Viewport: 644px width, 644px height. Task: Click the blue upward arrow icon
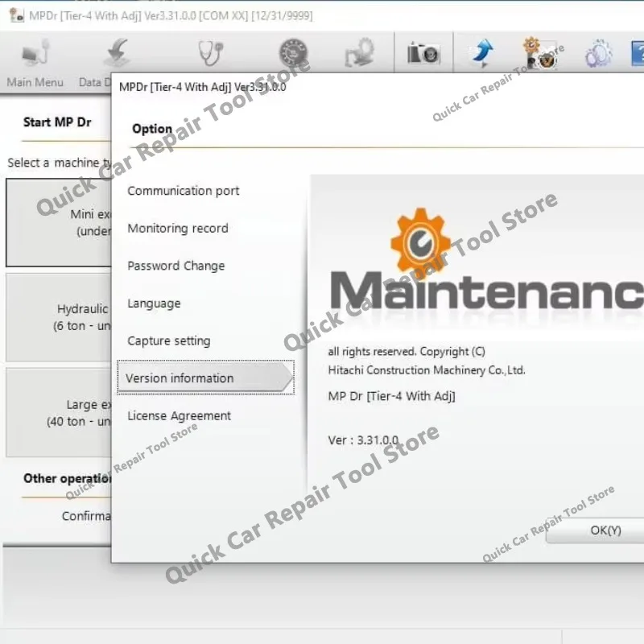482,53
